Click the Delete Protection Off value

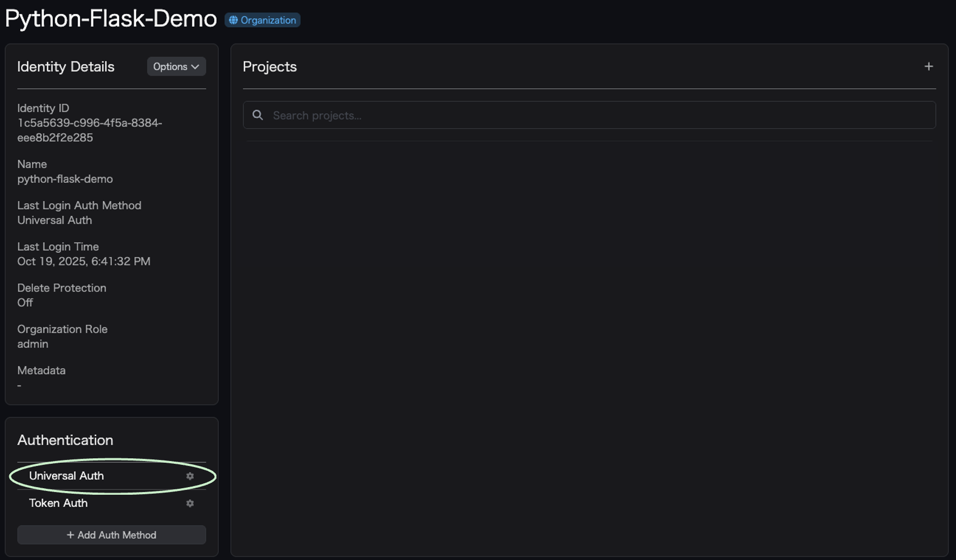click(x=25, y=303)
